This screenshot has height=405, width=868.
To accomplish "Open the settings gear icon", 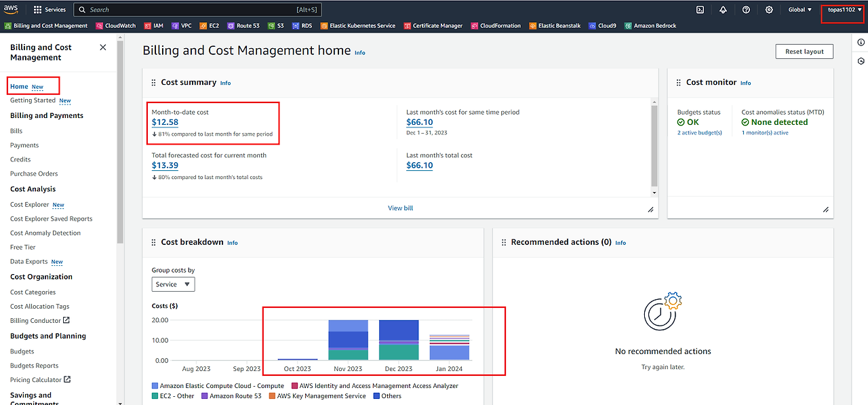I will 769,9.
